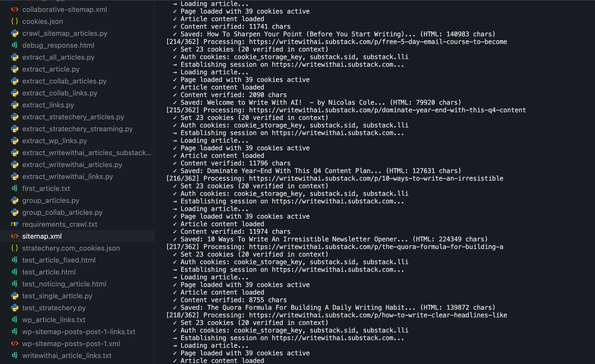Select extract_collab_links.py file

[60, 93]
